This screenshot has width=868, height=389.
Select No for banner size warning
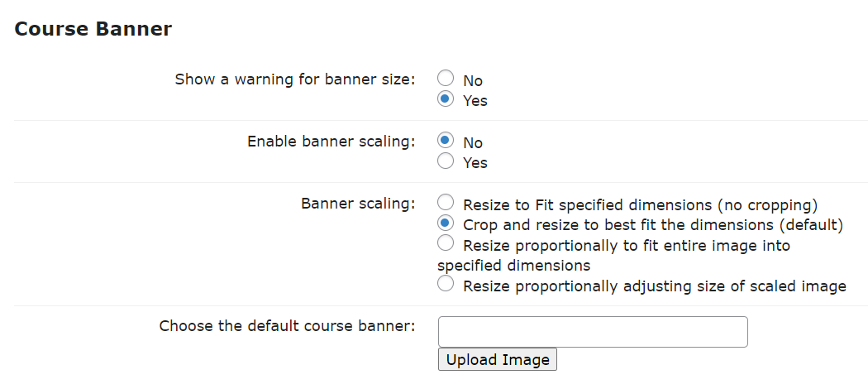(x=445, y=79)
